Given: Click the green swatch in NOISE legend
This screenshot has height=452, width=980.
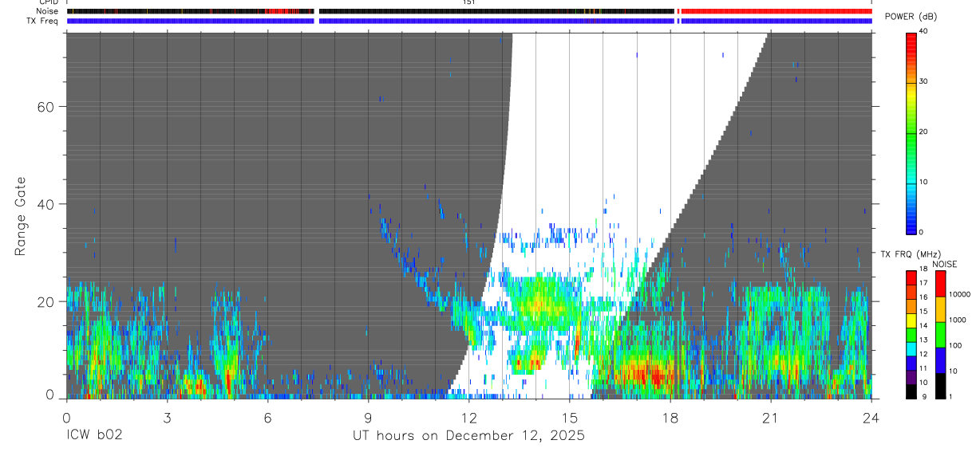Looking at the screenshot, I should [940, 335].
